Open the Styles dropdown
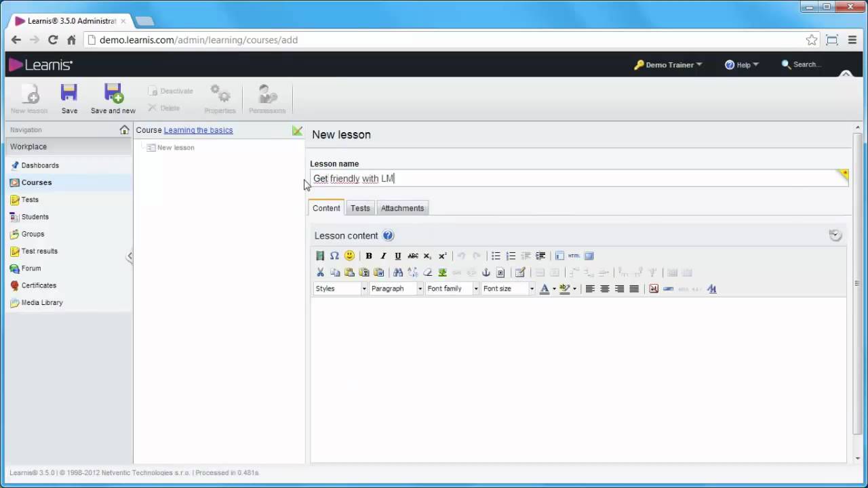This screenshot has height=488, width=868. 340,289
